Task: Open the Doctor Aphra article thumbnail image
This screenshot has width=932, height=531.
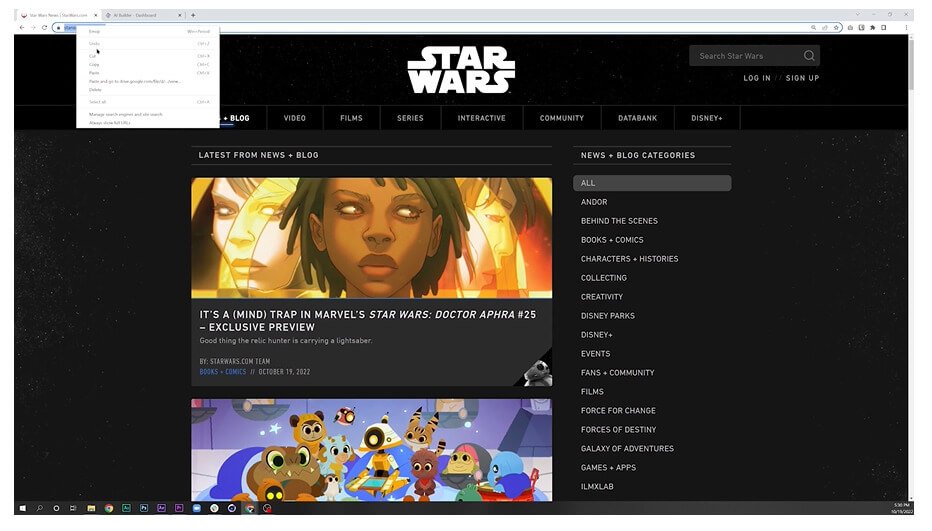Action: pyautogui.click(x=371, y=238)
